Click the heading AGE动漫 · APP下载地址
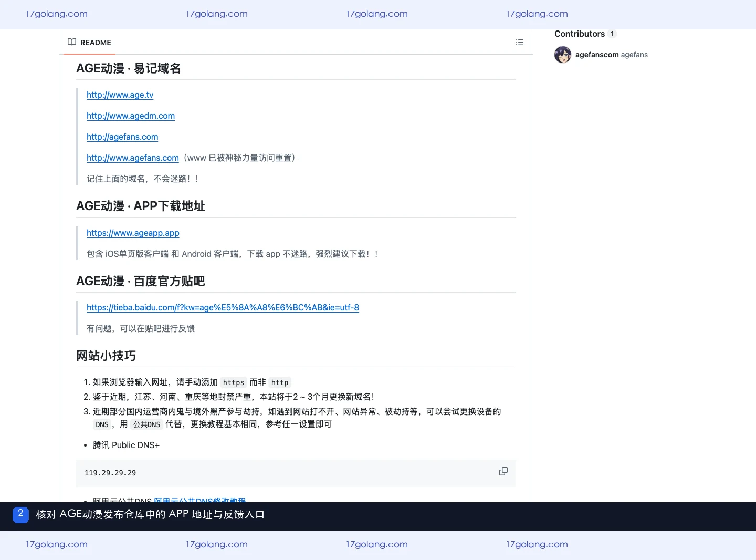 [x=141, y=206]
